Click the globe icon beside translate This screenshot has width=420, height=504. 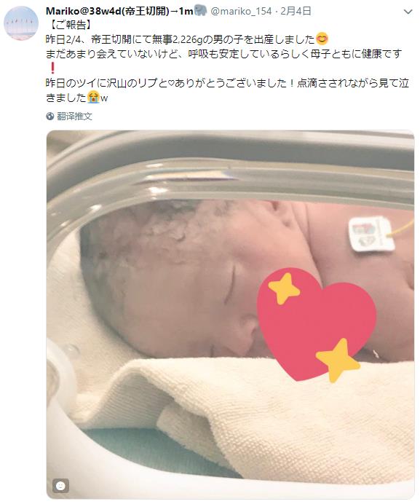[x=49, y=116]
